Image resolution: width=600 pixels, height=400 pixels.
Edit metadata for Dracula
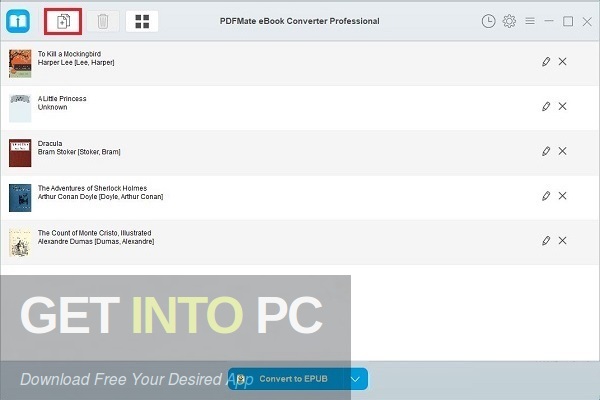pyautogui.click(x=546, y=151)
